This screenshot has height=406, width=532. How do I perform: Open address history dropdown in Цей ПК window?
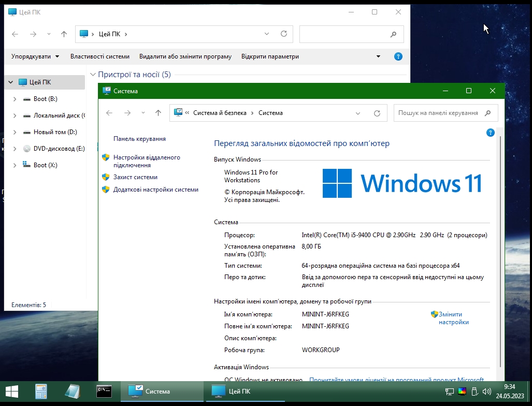coord(267,34)
